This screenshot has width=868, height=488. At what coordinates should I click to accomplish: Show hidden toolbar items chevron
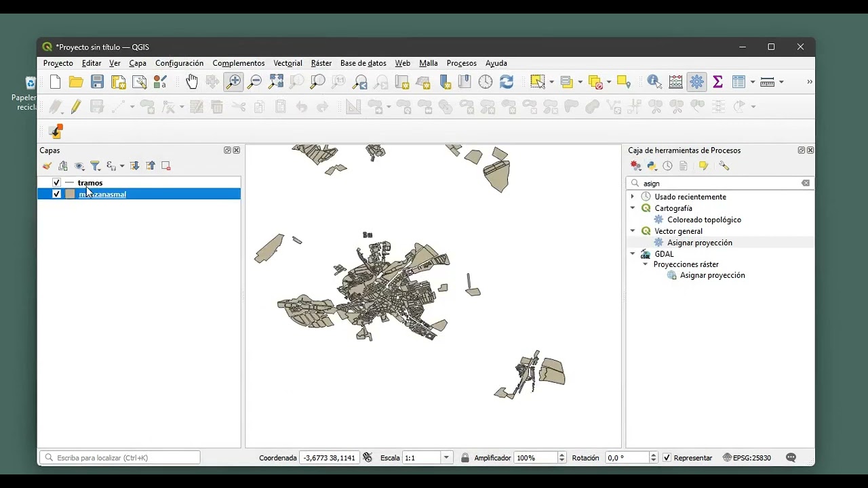(x=809, y=82)
